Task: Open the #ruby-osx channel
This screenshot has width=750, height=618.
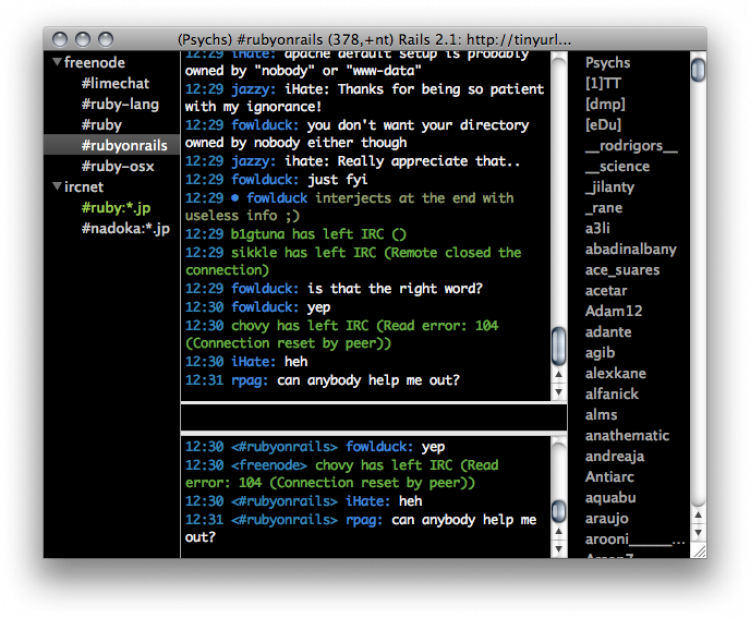Action: coord(118,166)
